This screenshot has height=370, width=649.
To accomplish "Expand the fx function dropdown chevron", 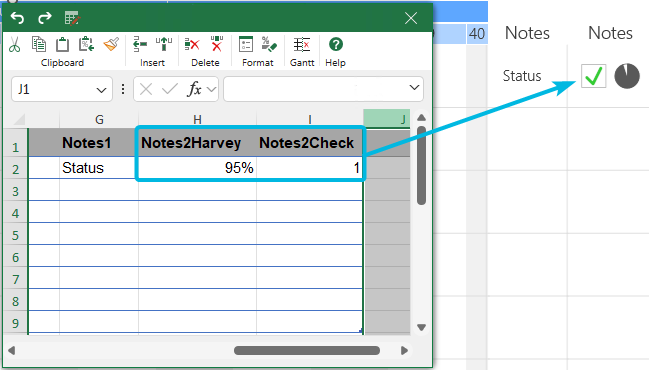I will pyautogui.click(x=212, y=89).
